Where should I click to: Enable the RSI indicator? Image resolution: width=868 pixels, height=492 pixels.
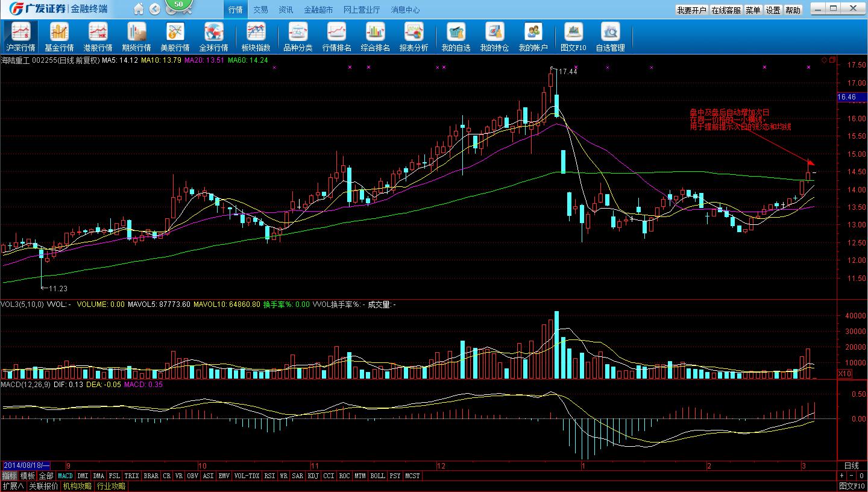point(269,476)
